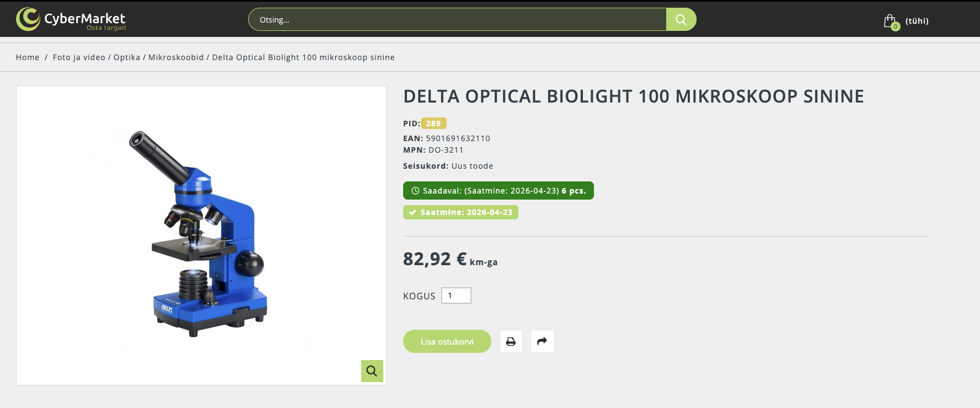The image size is (980, 408).
Task: Click the print product icon
Action: pos(511,342)
